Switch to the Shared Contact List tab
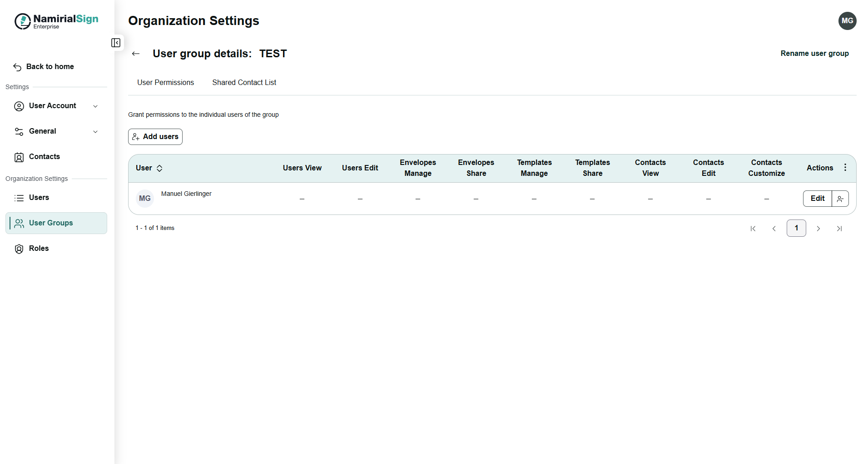The height and width of the screenshot is (464, 868). tap(244, 83)
